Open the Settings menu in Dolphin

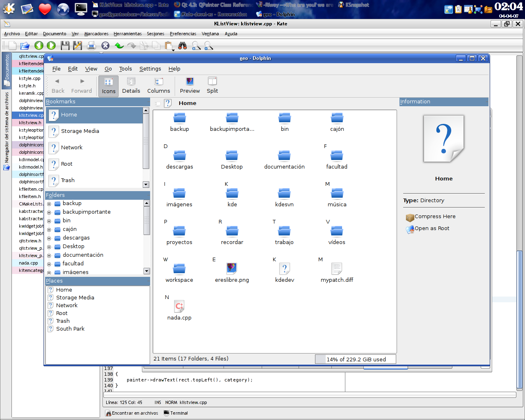pos(150,69)
